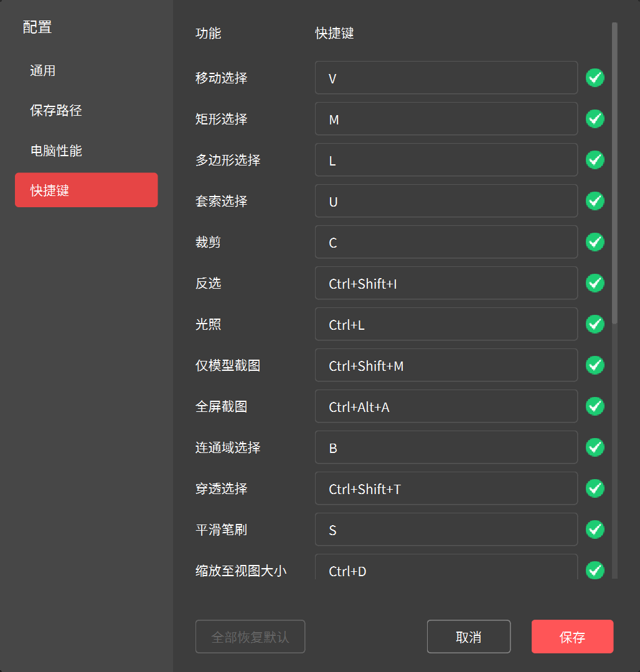The height and width of the screenshot is (672, 640).
Task: Select the 快捷键 sidebar tab
Action: [x=86, y=190]
